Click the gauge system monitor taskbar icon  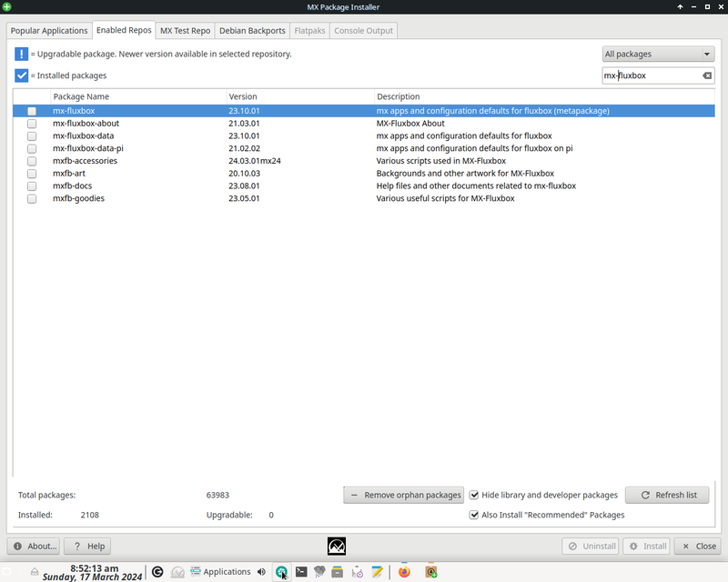point(177,572)
